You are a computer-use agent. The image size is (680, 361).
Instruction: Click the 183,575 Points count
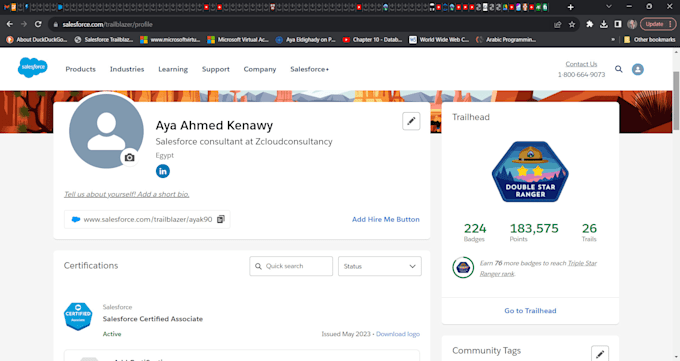tap(534, 232)
